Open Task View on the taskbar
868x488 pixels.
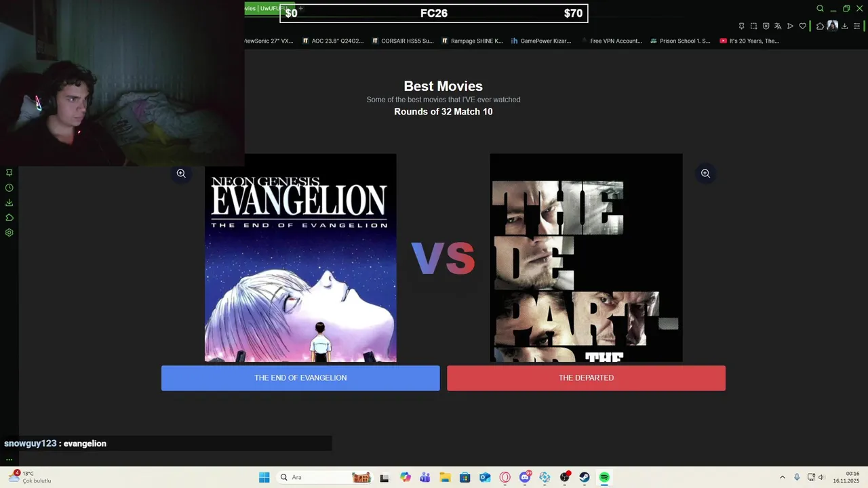coord(384,477)
